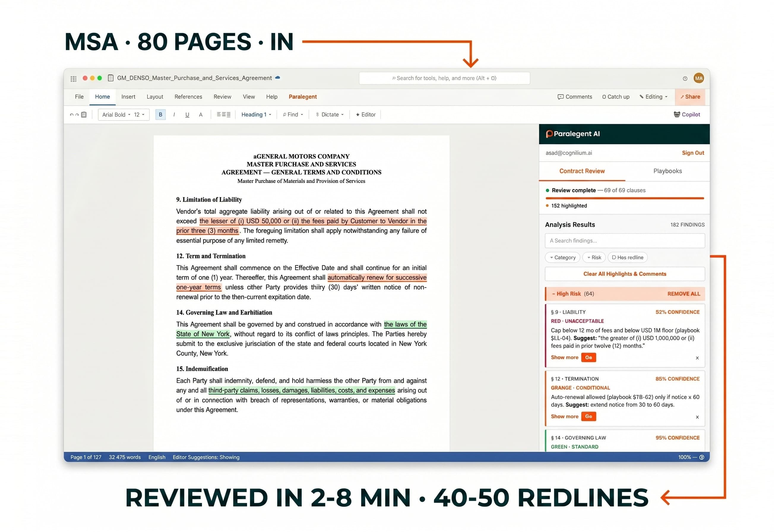Click Show more on §9 Liability finding
This screenshot has height=532, width=774.
coord(564,358)
